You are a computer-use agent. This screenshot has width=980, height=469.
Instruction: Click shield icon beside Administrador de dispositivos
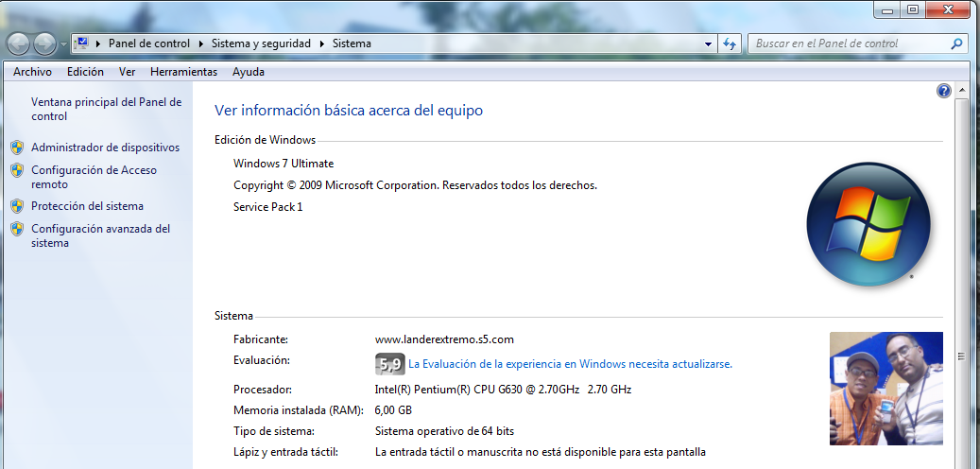coord(17,148)
